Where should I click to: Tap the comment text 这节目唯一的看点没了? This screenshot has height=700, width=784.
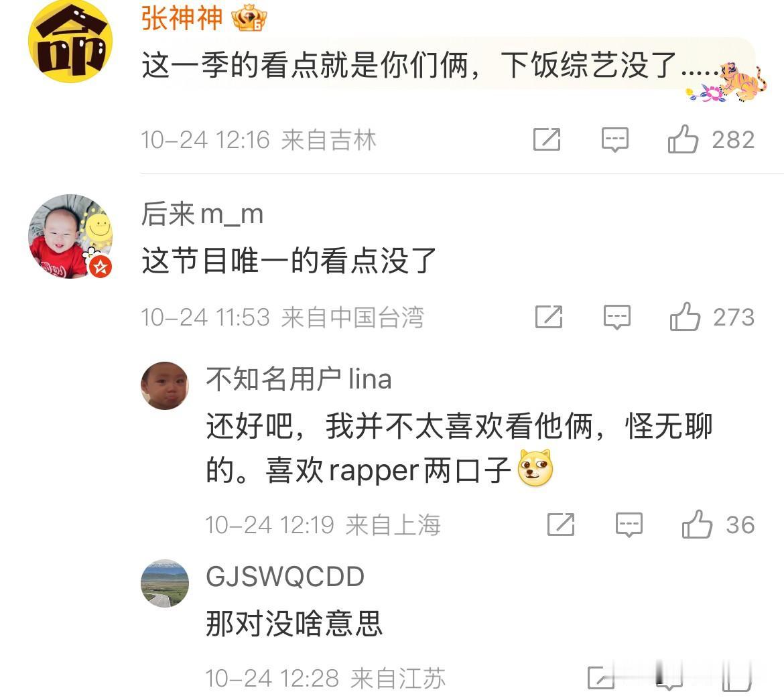289,261
